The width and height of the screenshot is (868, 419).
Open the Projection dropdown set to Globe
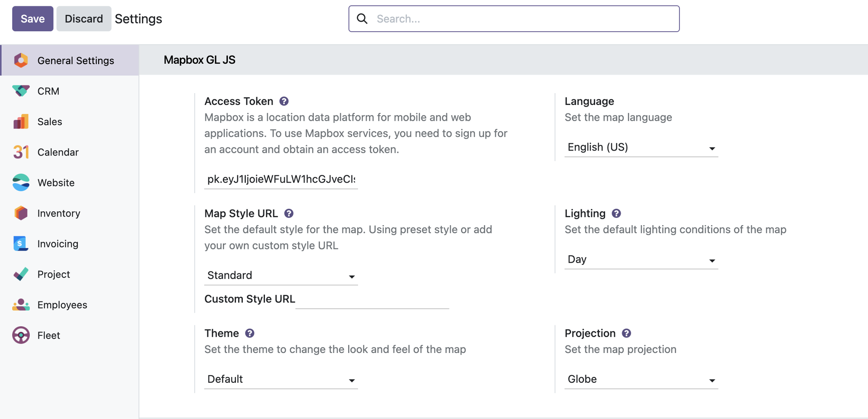pos(641,379)
